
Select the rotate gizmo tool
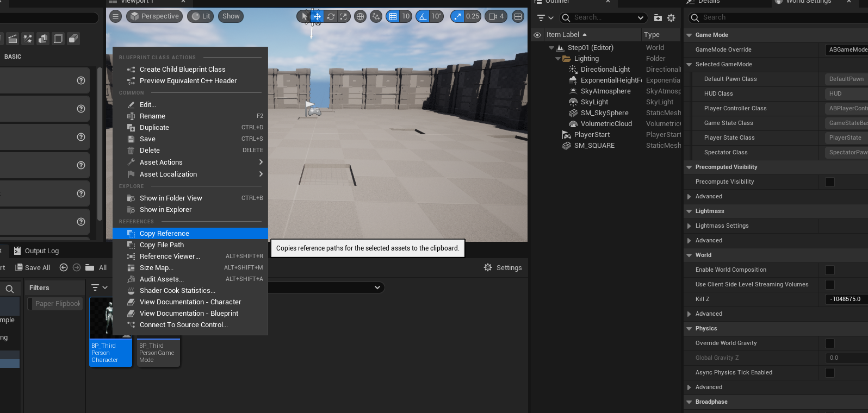tap(330, 17)
